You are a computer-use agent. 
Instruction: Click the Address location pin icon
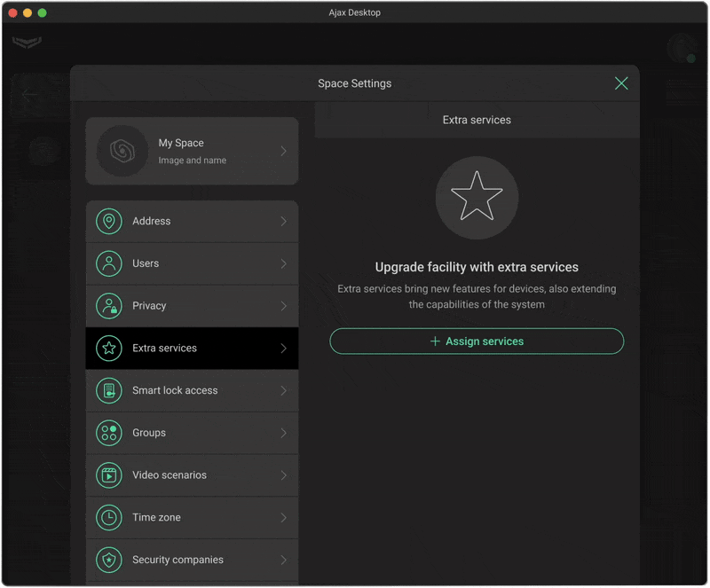point(109,222)
